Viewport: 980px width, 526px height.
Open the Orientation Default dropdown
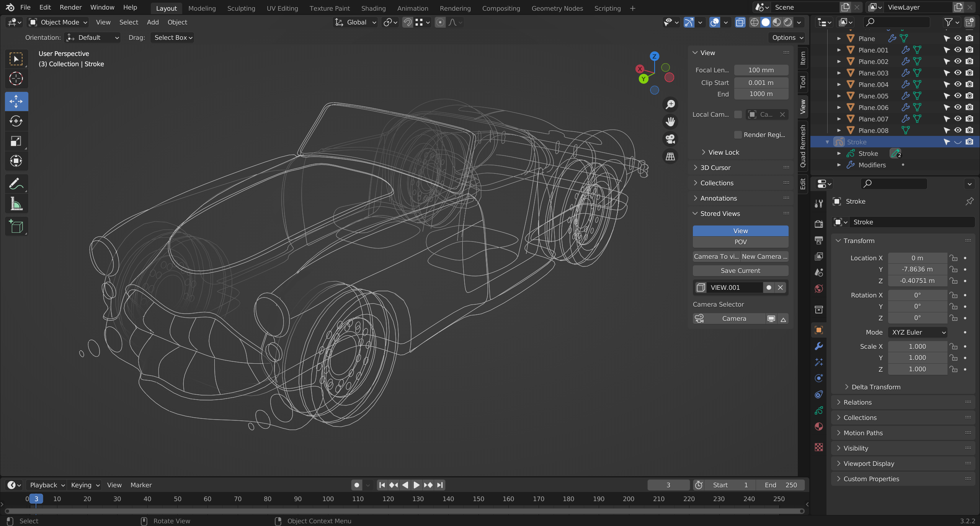point(92,38)
